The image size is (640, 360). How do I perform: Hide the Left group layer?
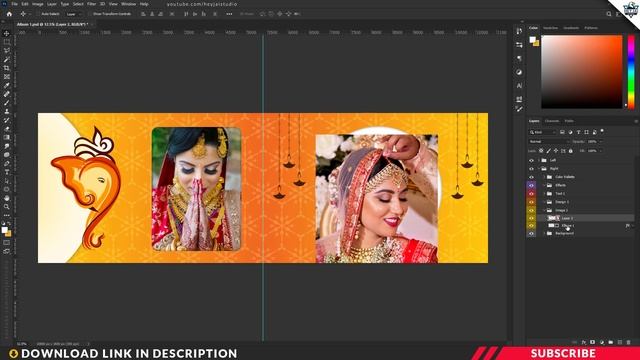[531, 160]
